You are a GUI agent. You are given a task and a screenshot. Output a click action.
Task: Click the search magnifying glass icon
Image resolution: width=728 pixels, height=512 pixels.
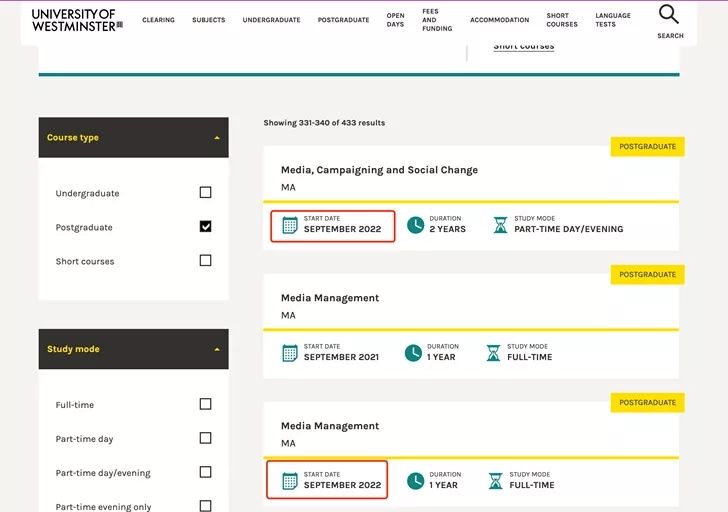(669, 15)
